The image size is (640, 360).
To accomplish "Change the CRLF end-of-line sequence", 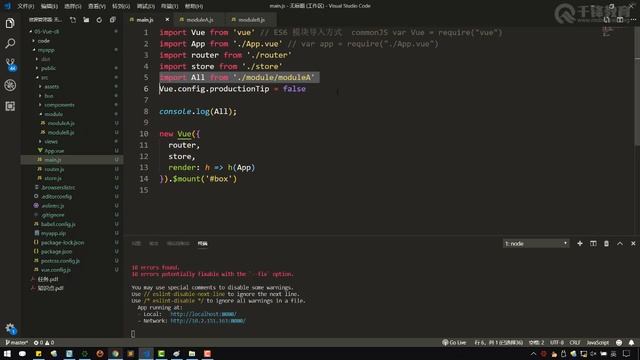I will point(575,342).
